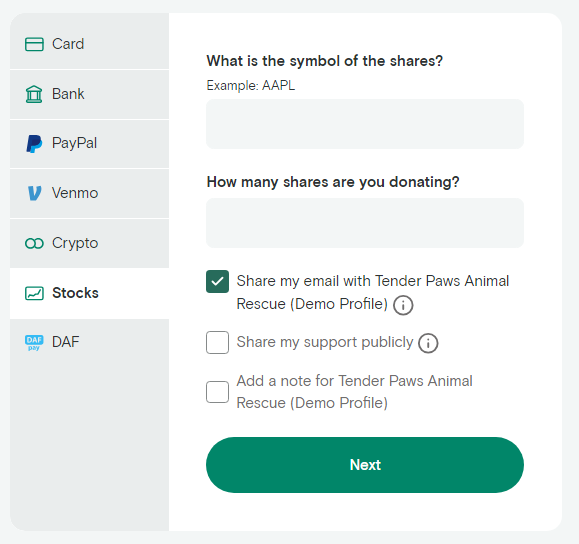Click the Crypto rings icon
The image size is (579, 544).
(x=34, y=243)
